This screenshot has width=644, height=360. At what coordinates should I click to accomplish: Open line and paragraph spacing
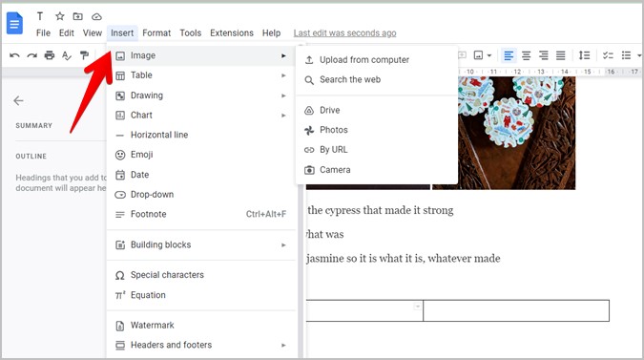pyautogui.click(x=584, y=55)
